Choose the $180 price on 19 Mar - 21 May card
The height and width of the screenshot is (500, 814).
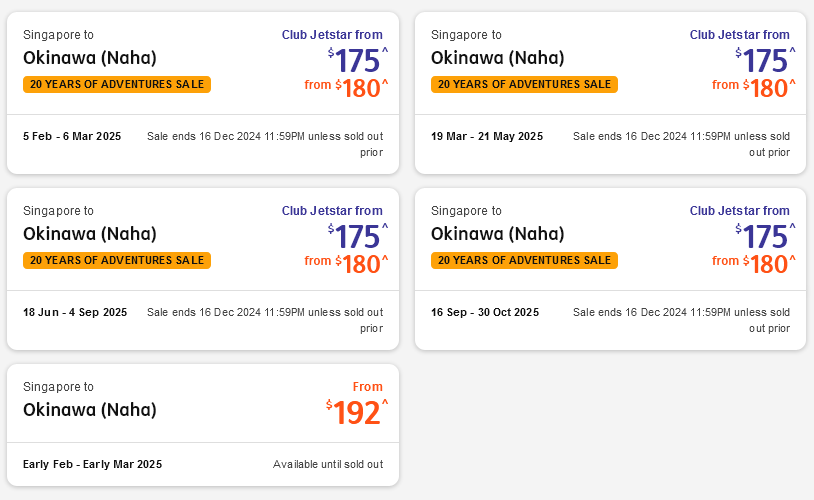point(768,88)
